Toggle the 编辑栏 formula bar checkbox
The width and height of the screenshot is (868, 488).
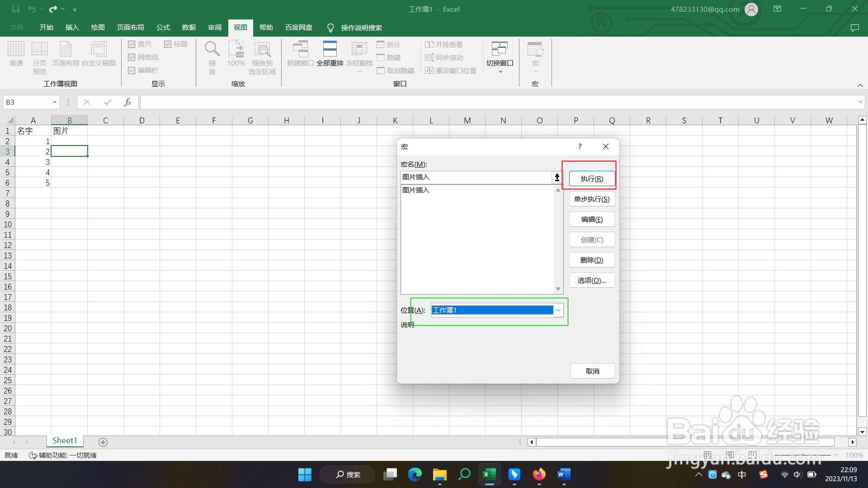132,70
